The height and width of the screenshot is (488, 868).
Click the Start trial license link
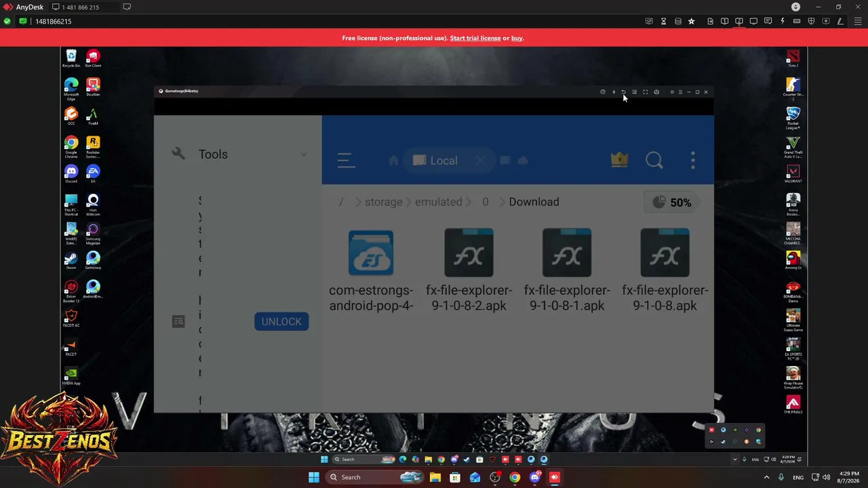point(475,38)
